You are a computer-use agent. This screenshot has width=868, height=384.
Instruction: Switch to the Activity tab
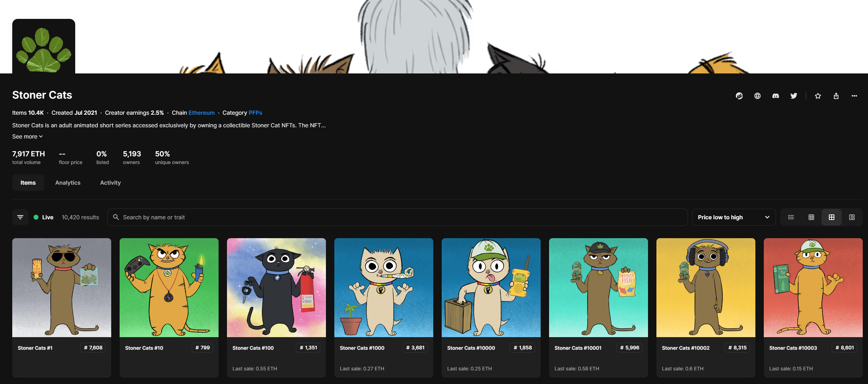pos(111,183)
